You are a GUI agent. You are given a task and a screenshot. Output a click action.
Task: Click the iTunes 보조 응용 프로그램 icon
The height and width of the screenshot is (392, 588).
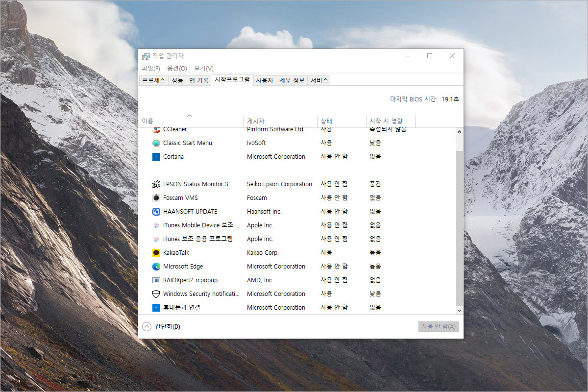tap(156, 239)
